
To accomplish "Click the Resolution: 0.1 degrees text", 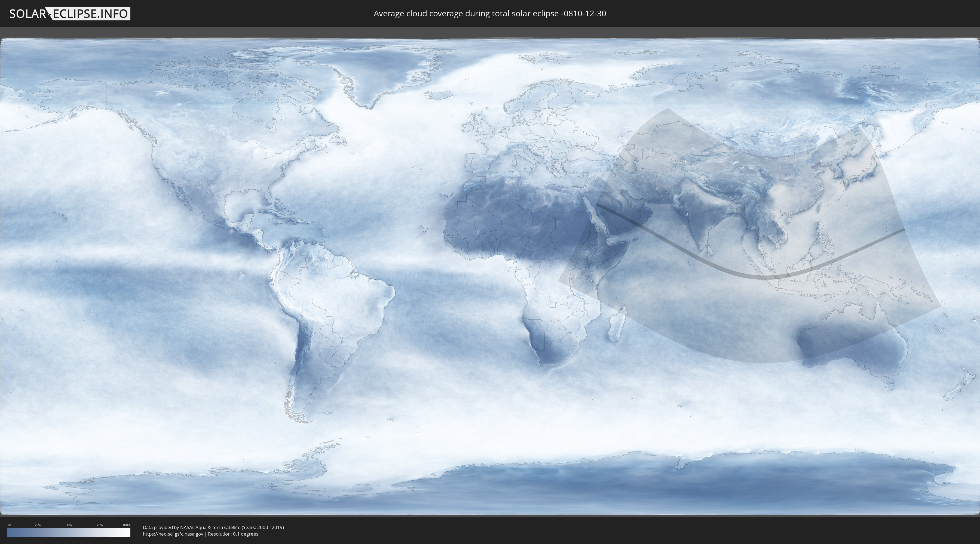I will click(233, 534).
